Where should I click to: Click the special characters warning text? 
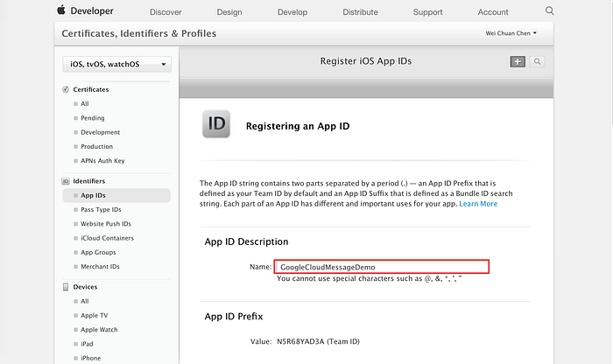(369, 279)
